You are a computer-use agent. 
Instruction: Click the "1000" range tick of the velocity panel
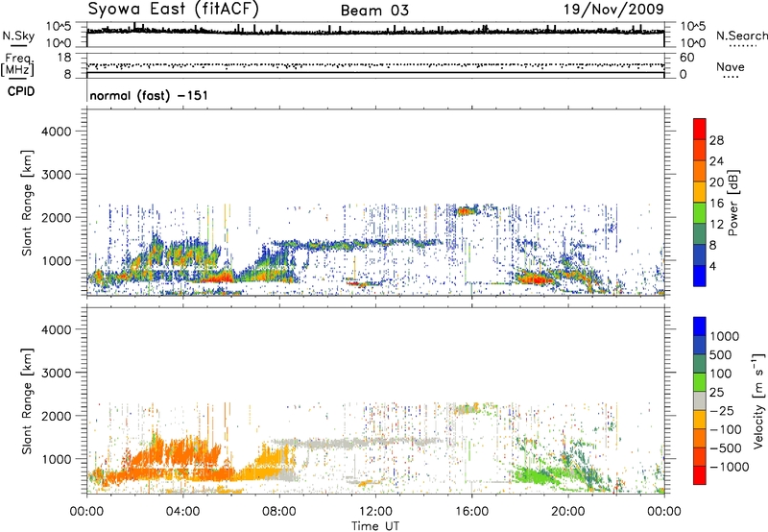(x=56, y=459)
